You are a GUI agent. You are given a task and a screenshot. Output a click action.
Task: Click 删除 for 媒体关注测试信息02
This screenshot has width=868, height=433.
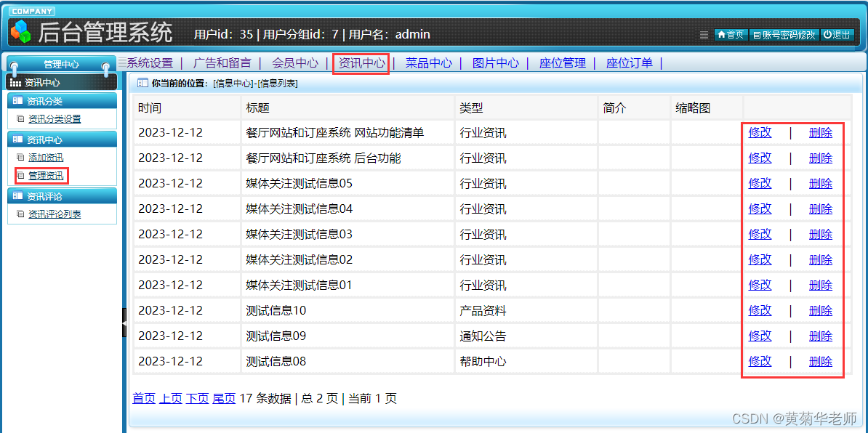tap(821, 259)
